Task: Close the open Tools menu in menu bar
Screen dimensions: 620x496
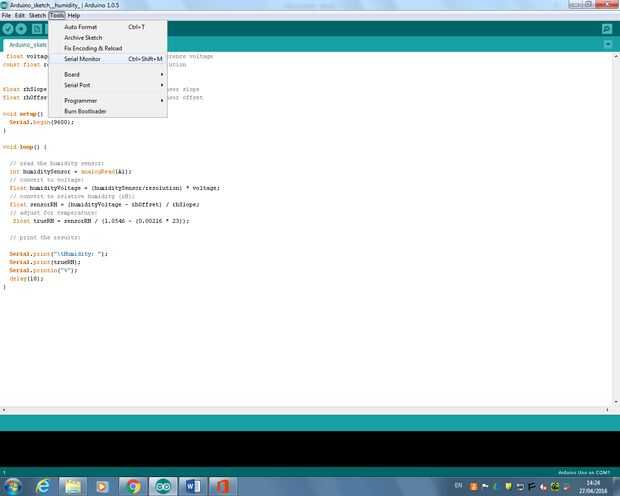Action: coord(57,15)
